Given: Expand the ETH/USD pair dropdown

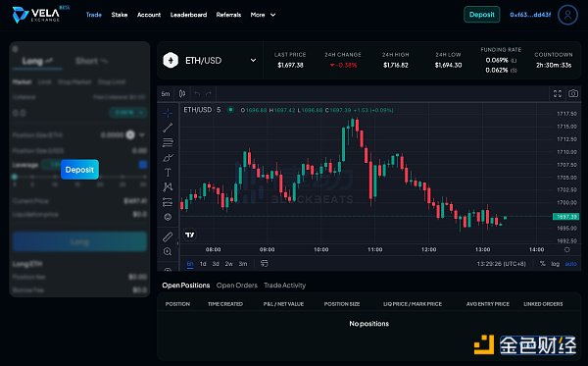Looking at the screenshot, I should [x=253, y=61].
